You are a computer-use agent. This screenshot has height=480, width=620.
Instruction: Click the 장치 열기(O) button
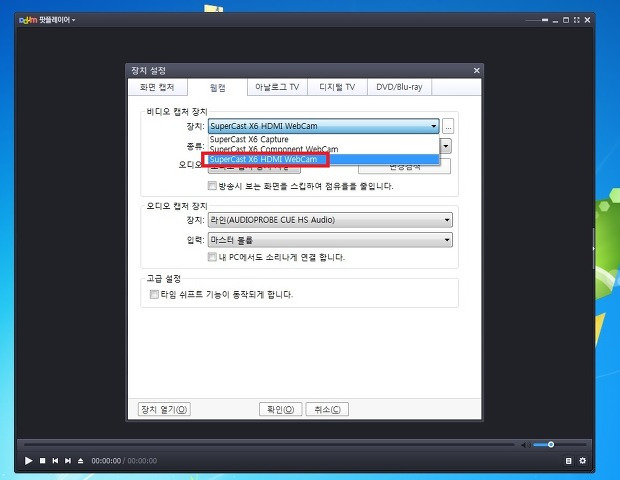click(x=164, y=409)
